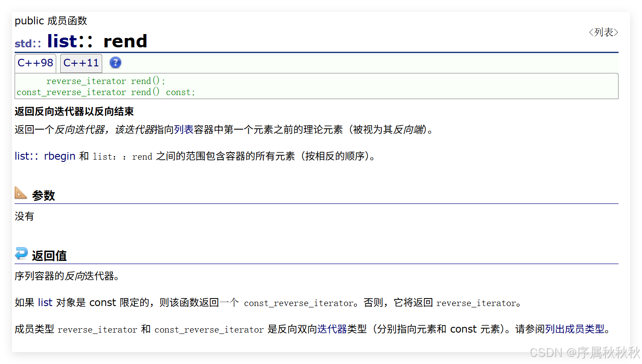642x364 pixels.
Task: Click the 返回反向迭代器以反向结束 summary line
Action: coord(73,111)
